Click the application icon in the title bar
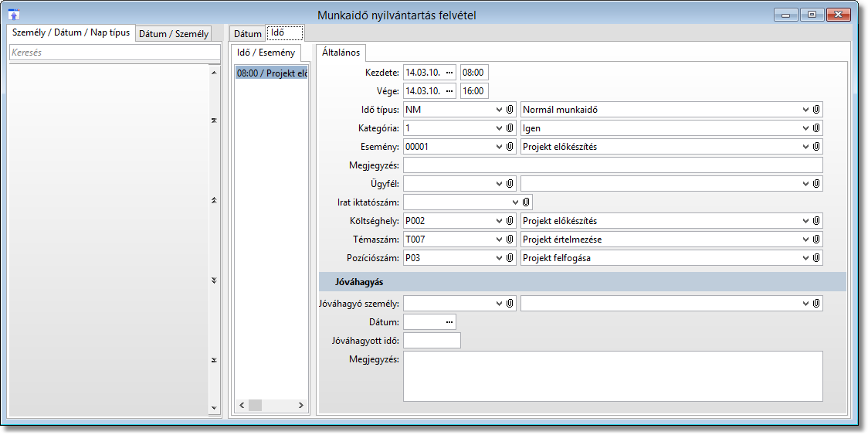 point(14,15)
